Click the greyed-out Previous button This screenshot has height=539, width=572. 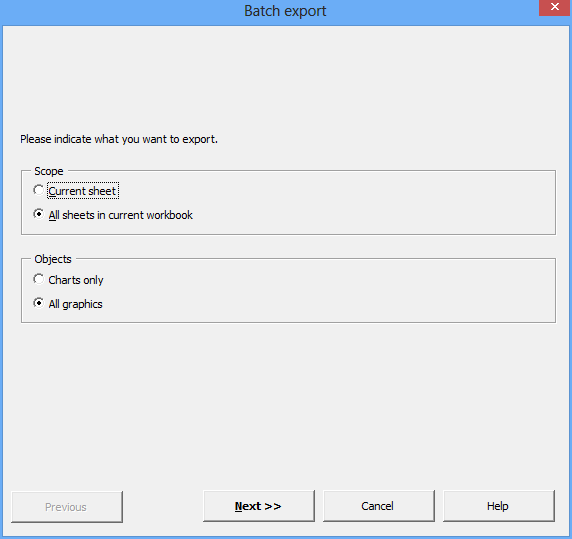click(x=67, y=507)
